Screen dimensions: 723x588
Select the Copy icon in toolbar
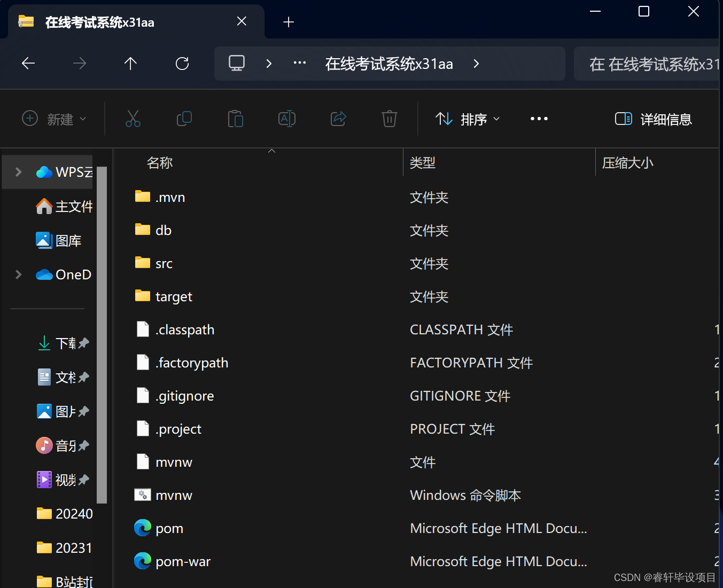coord(184,119)
